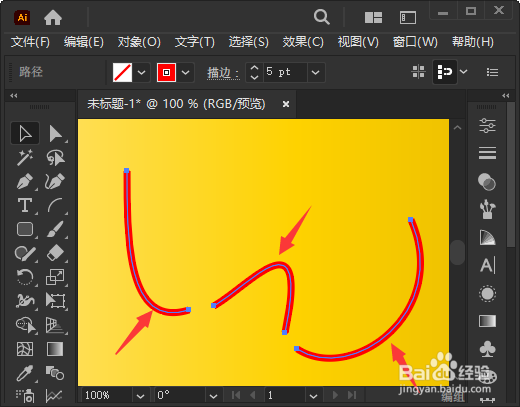520x407 pixels.
Task: Open the 选择(S) menu
Action: tap(249, 42)
